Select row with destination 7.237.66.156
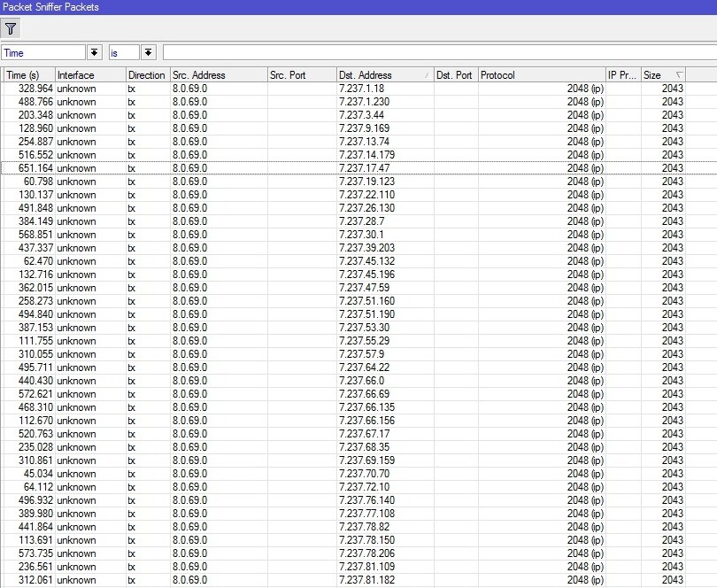This screenshot has height=588, width=717. (358, 420)
